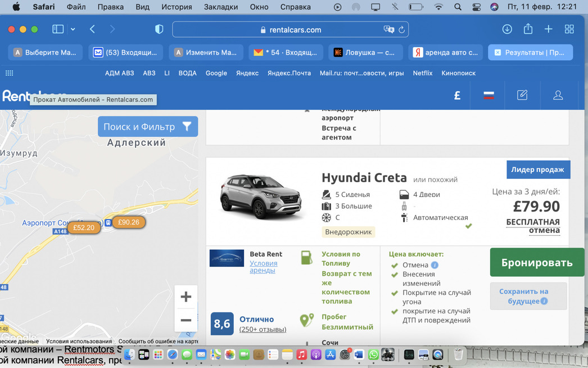Select the Russian flag language selector

point(489,95)
